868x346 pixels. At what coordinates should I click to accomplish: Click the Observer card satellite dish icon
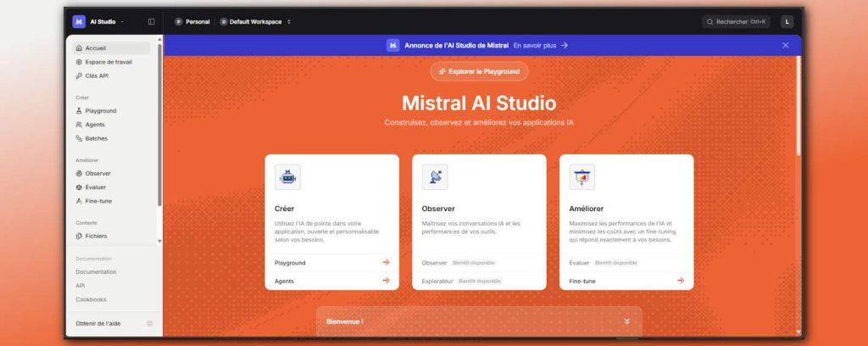point(435,177)
